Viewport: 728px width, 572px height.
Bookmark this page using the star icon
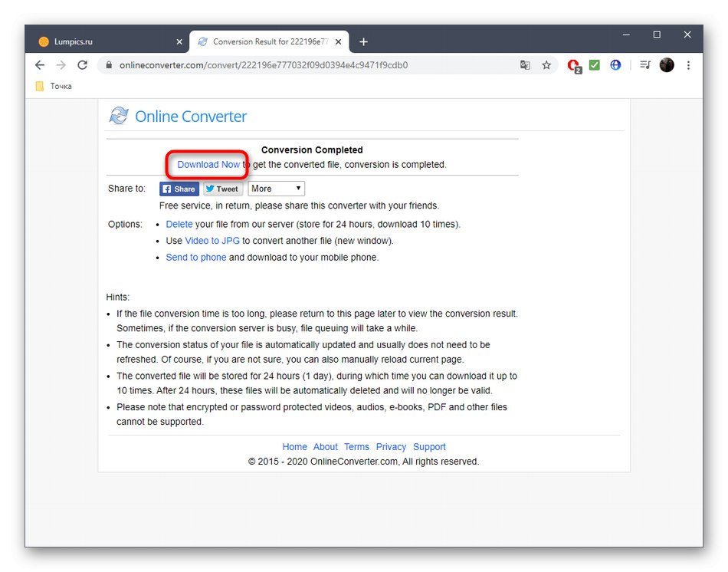[546, 65]
